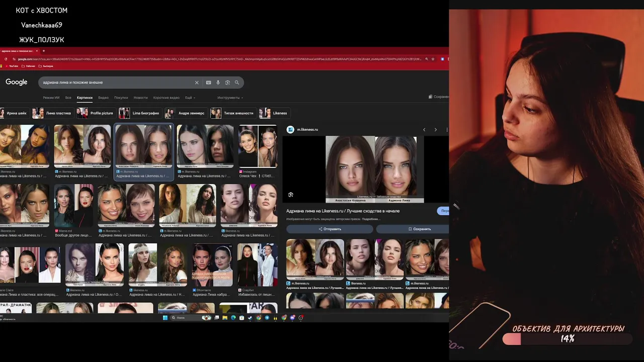
Task: Click the Отправить share button
Action: [330, 229]
